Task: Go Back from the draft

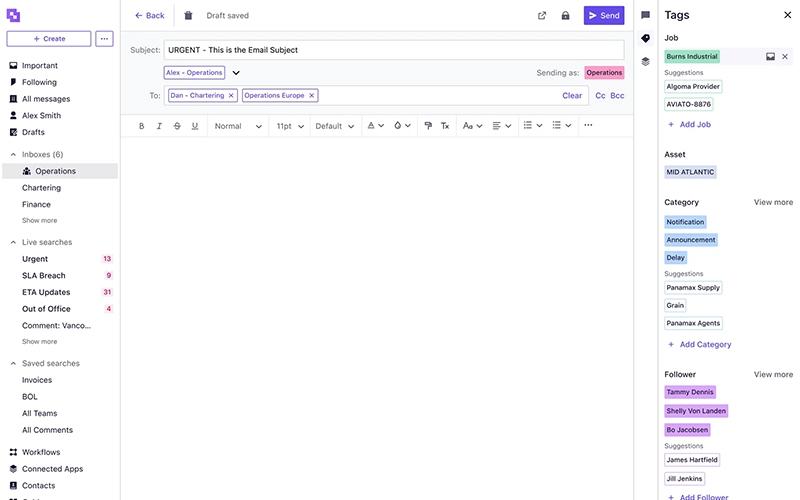Action: tap(149, 16)
